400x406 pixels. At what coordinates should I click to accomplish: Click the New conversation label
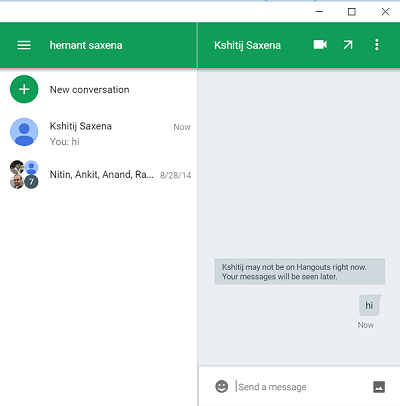tap(89, 90)
